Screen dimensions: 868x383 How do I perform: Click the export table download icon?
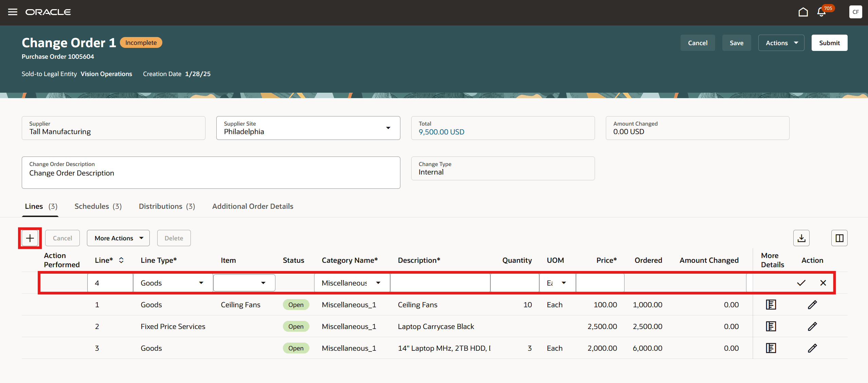[801, 238]
